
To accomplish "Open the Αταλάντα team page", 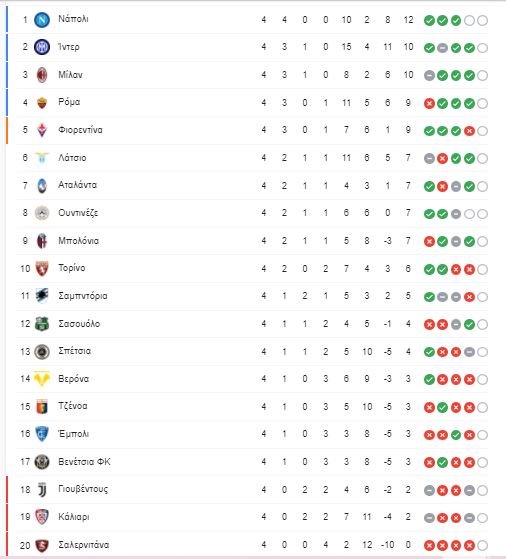I will click(x=77, y=185).
